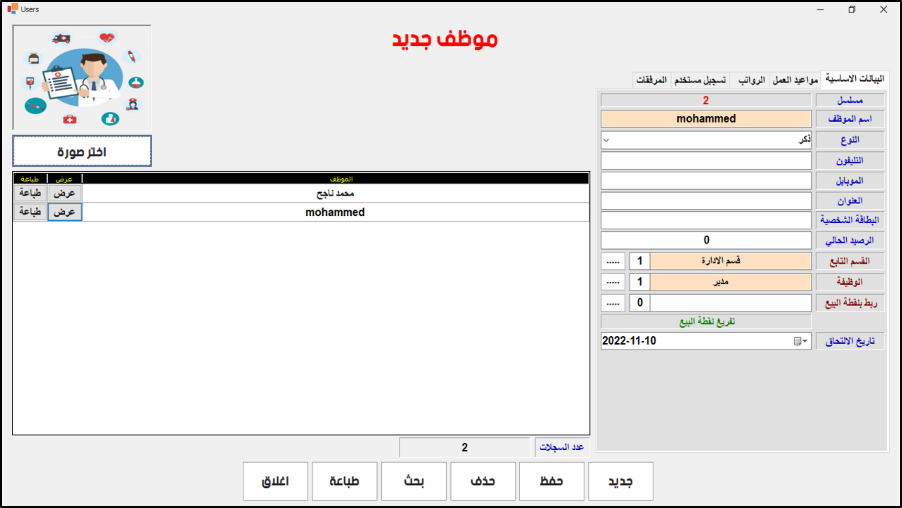Viewport: 902px width, 508px height.
Task: Expand the gender (النوع) dropdown
Action: 606,139
